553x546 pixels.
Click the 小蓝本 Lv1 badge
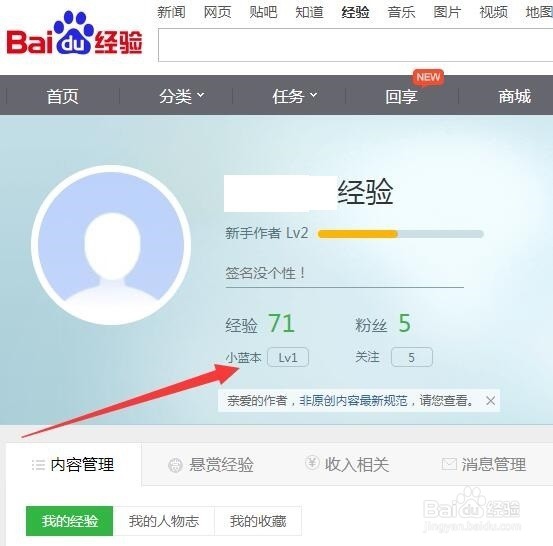click(288, 357)
